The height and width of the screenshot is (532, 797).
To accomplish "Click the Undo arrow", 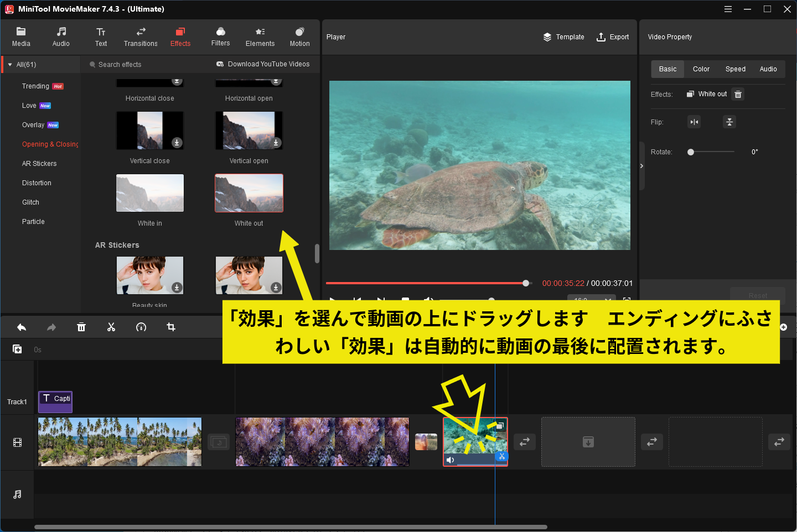I will (22, 327).
